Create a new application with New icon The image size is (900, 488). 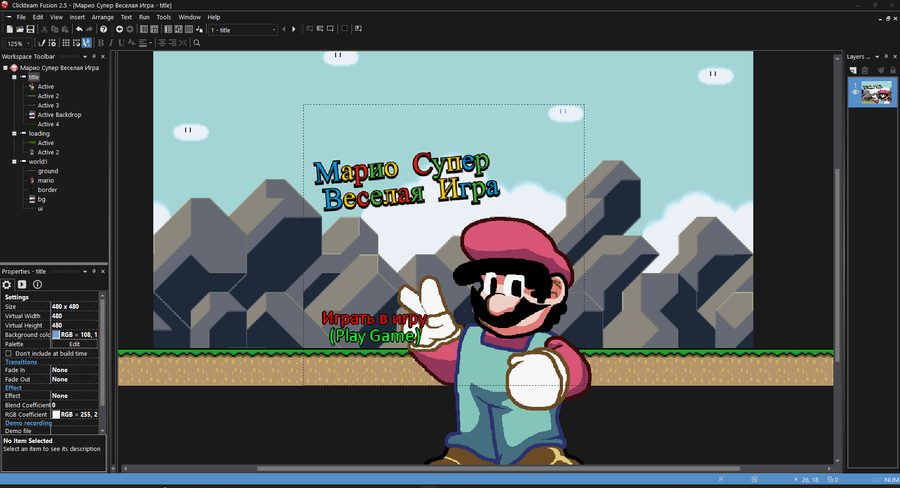9,29
